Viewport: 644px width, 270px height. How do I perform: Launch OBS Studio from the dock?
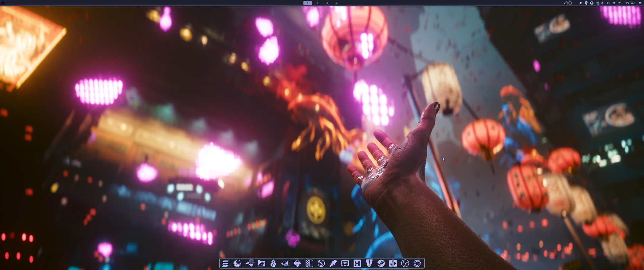(x=405, y=263)
